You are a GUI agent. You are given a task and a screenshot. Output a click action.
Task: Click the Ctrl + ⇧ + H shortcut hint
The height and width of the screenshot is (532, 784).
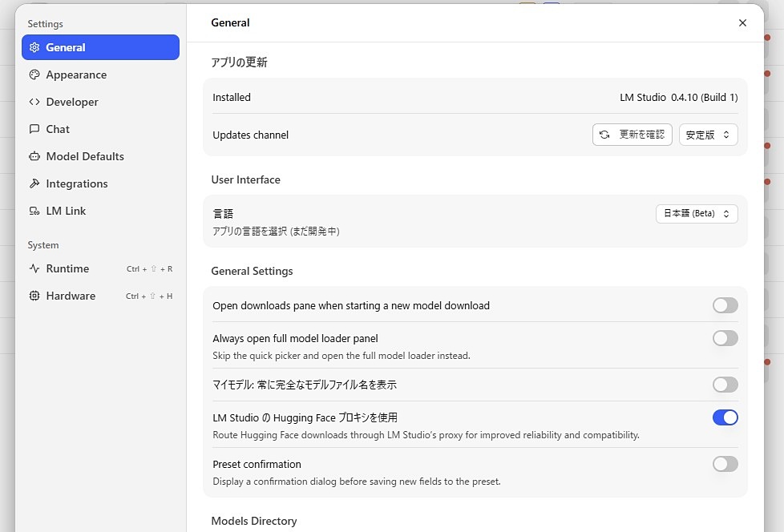(x=149, y=296)
